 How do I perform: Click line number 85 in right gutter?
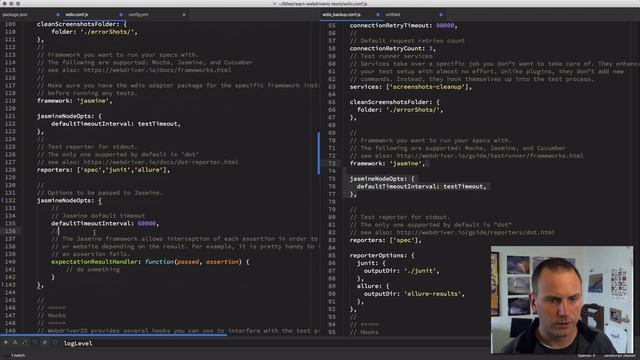[x=331, y=256]
